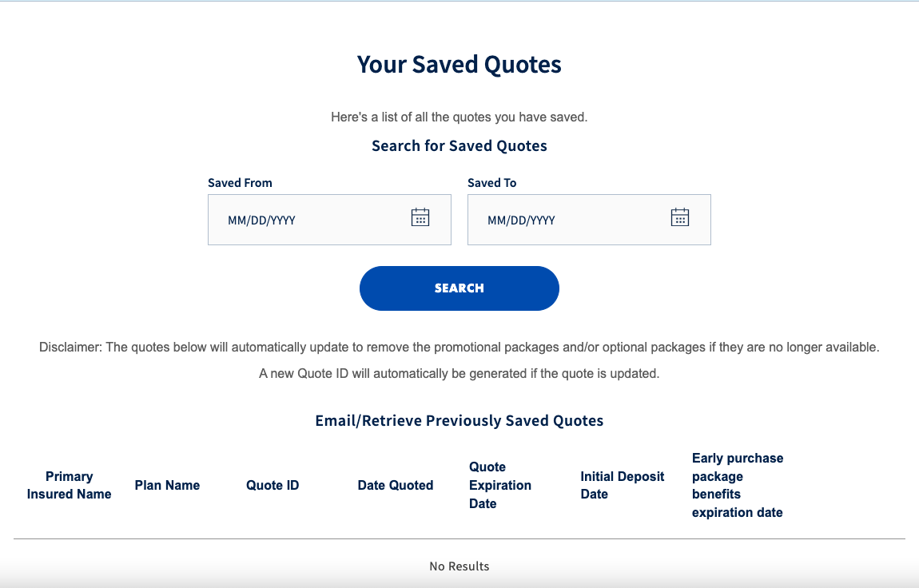The height and width of the screenshot is (588, 919).
Task: Click the Search for Saved Quotes subheading
Action: pyautogui.click(x=459, y=146)
